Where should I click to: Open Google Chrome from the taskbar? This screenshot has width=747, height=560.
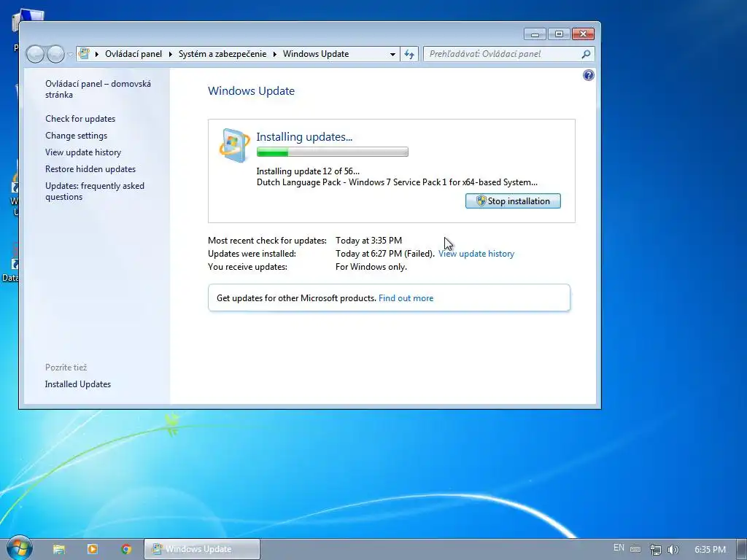[126, 549]
